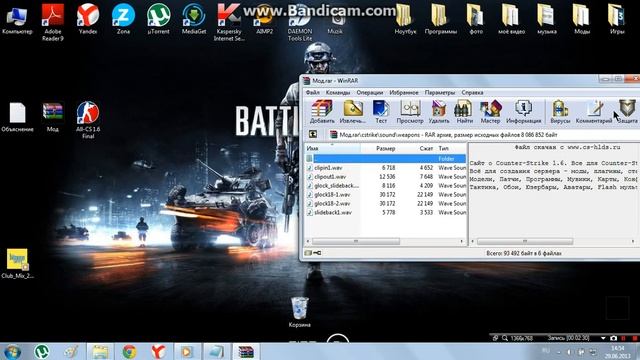
Task: Open the Просмотр (View) tool
Action: (x=410, y=111)
